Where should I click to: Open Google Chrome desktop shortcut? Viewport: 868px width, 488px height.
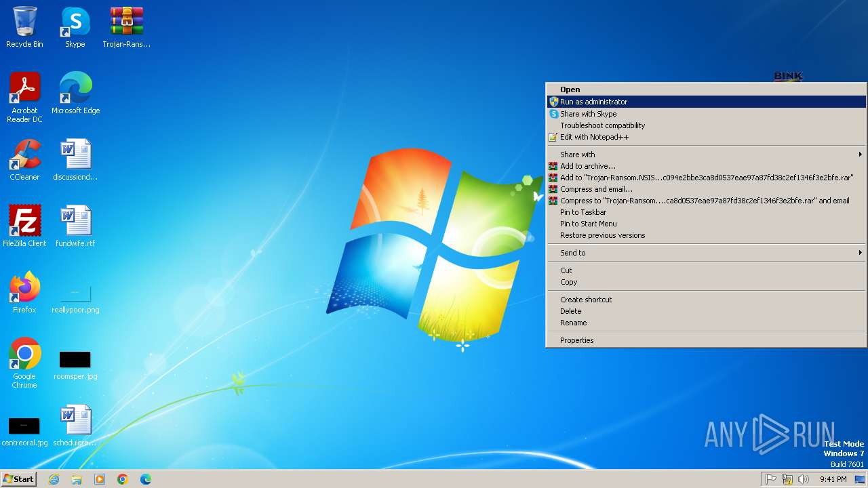point(24,363)
